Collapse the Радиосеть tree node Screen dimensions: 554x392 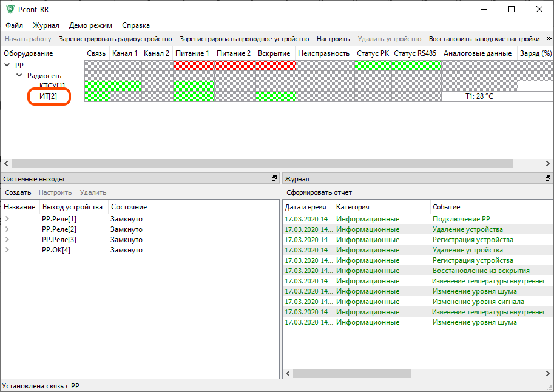pyautogui.click(x=19, y=76)
